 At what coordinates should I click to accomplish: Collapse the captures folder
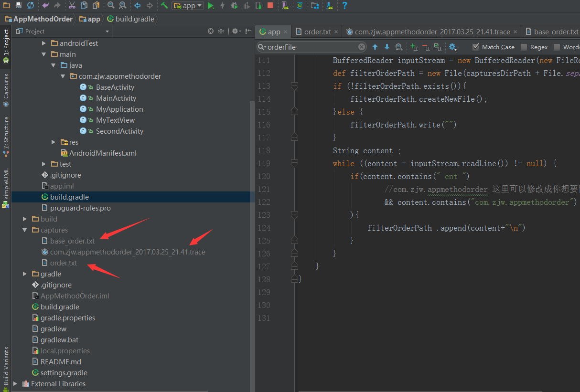click(x=25, y=230)
